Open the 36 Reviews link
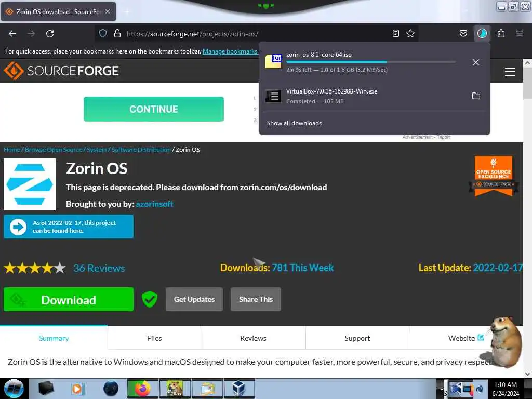This screenshot has height=399, width=532. click(x=99, y=268)
